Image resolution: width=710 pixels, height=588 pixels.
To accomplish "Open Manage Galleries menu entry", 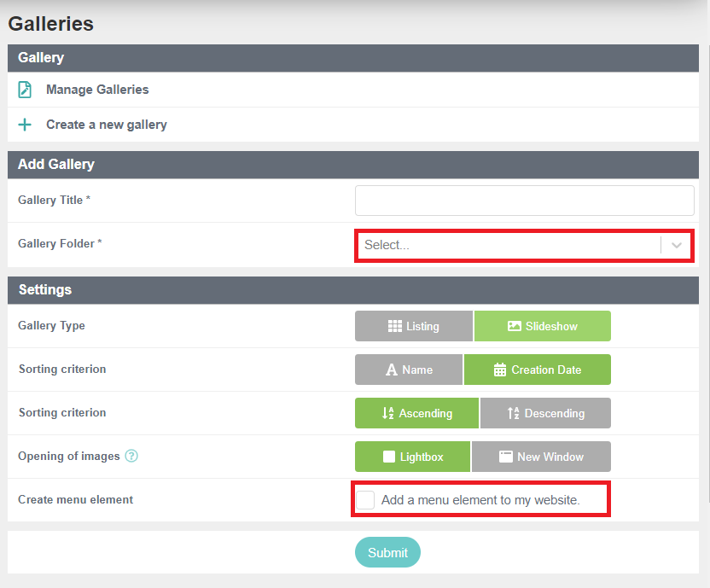I will click(x=353, y=90).
